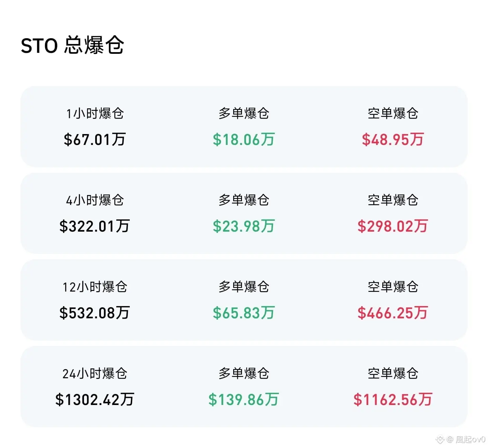Click the red $1162.56万 value
The width and height of the screenshot is (488, 448).
393,400
